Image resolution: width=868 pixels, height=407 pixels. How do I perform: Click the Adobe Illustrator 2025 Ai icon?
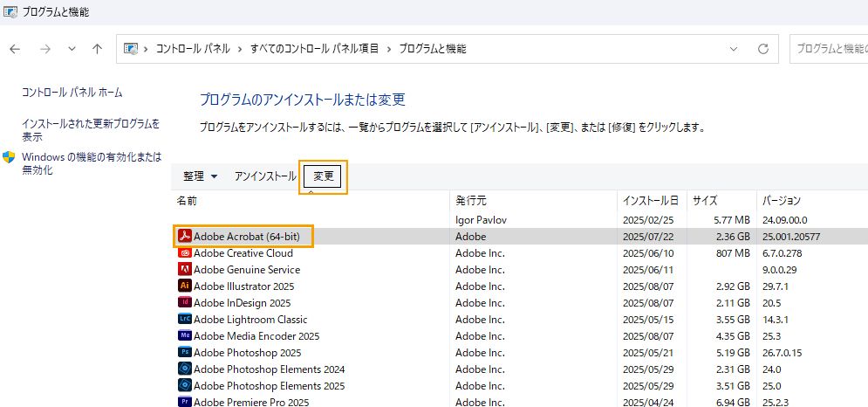pyautogui.click(x=184, y=286)
